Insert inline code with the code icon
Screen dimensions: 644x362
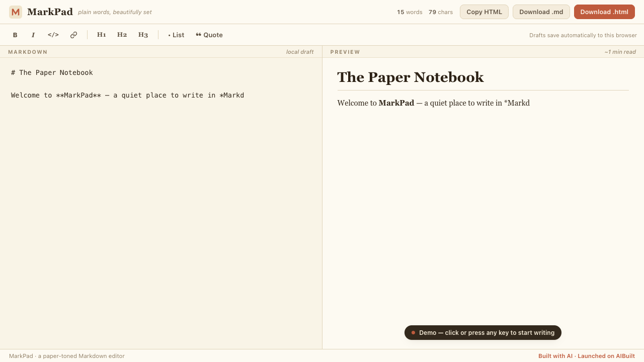[x=53, y=35]
